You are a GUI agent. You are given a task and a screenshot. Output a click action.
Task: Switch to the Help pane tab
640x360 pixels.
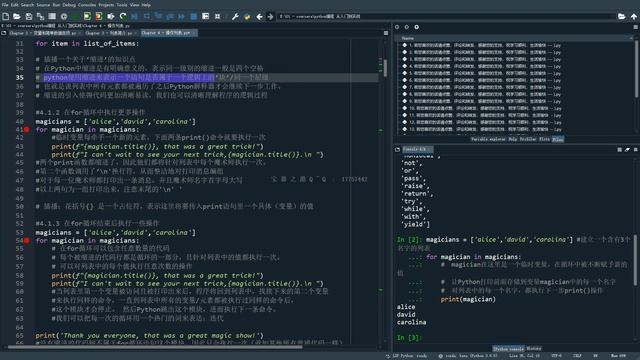513,140
